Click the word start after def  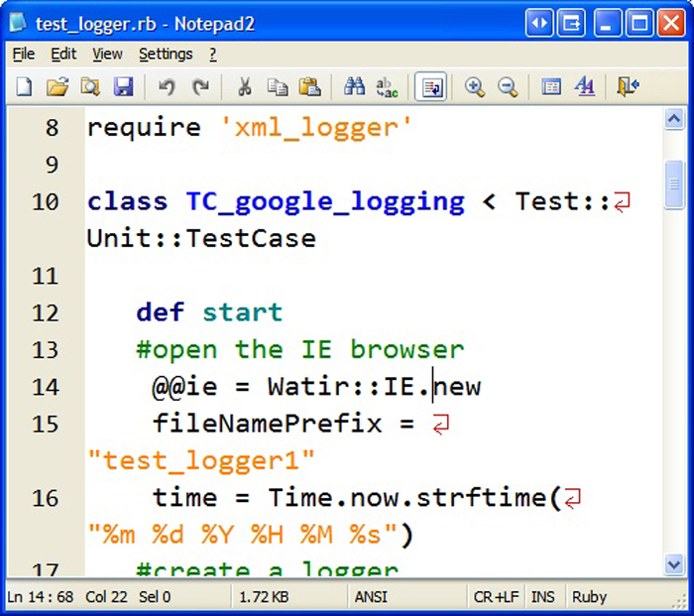pos(243,312)
